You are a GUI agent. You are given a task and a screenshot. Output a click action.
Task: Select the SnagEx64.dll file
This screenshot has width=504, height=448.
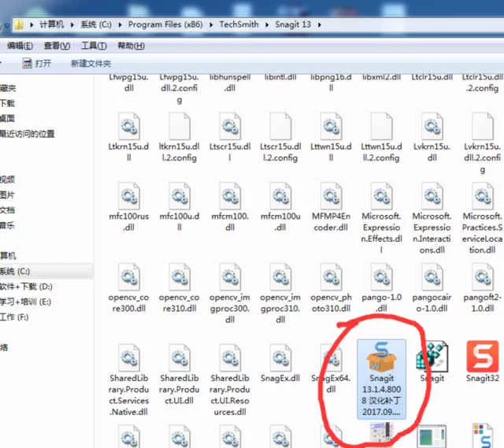point(331,369)
